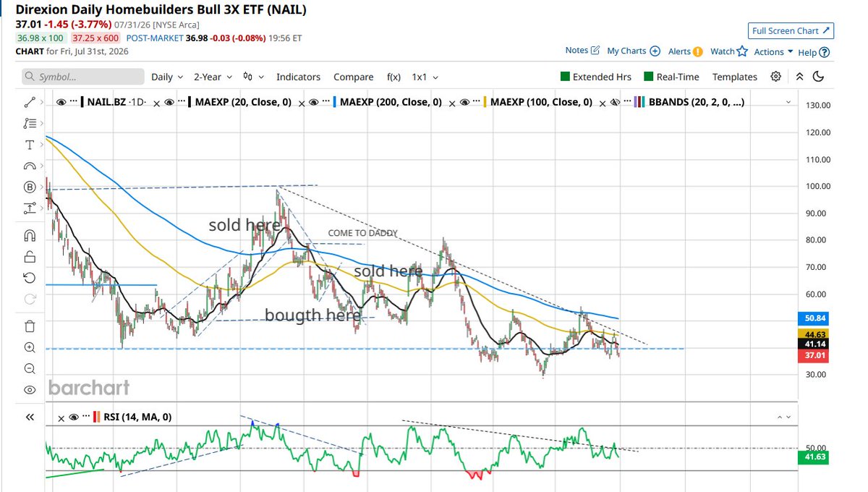Viewport: 868px width, 492px height.
Task: Collapse the RSI pane with up caret
Action: [x=780, y=417]
